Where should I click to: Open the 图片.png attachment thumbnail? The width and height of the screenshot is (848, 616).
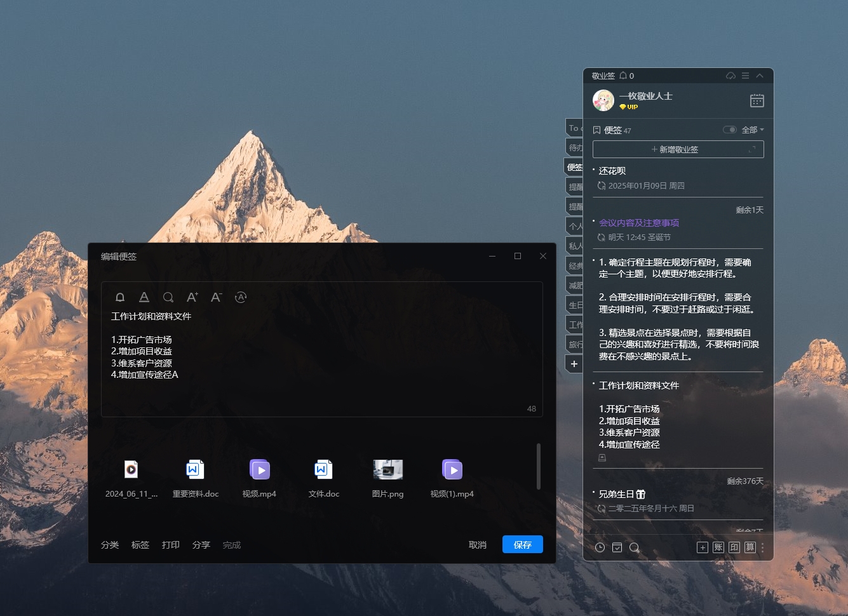(388, 470)
